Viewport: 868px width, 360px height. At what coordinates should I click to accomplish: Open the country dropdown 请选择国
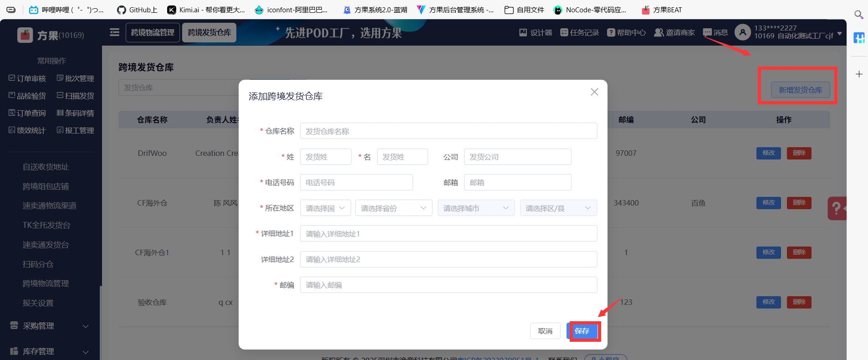point(326,208)
